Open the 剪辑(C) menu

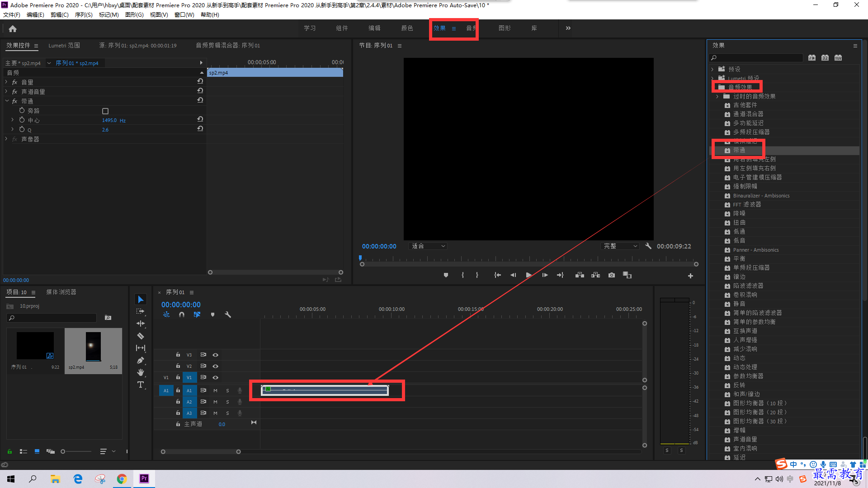60,14
